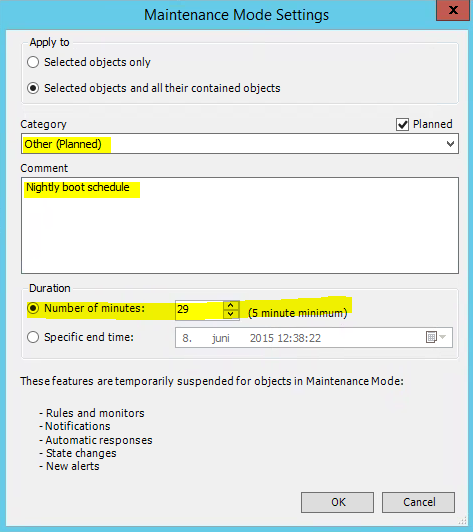Select the 'Selected objects only' radio button
The height and width of the screenshot is (532, 473).
(33, 62)
